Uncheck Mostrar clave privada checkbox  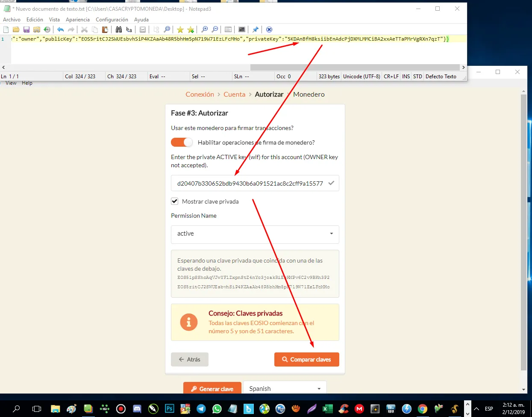(x=175, y=201)
